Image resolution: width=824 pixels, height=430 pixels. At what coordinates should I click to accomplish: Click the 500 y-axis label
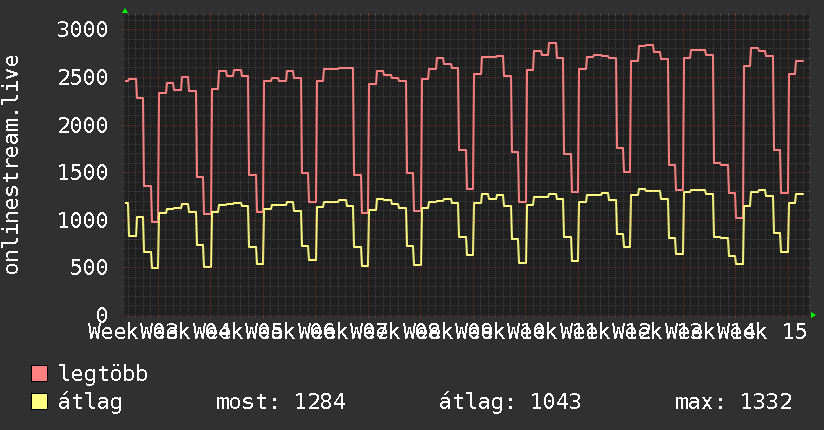coord(89,267)
